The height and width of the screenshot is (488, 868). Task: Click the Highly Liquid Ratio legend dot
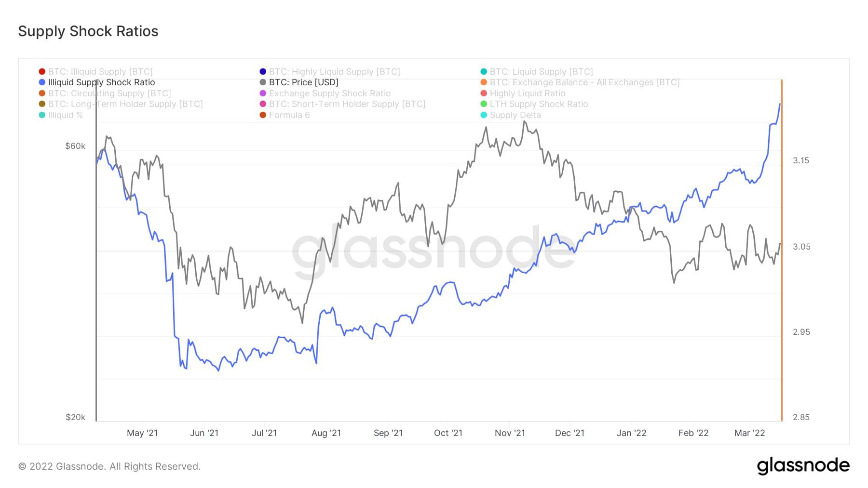click(484, 93)
